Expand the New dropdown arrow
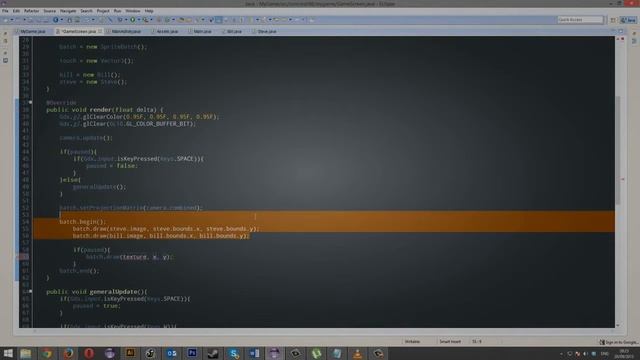 tap(12, 20)
